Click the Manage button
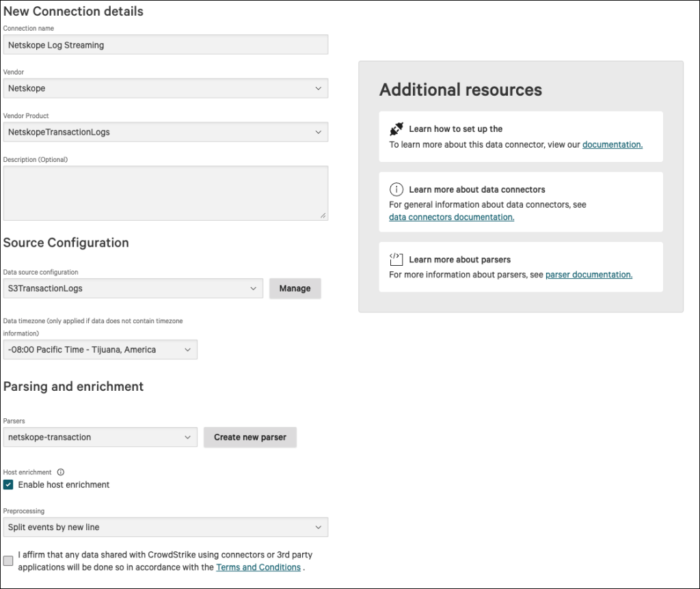Image resolution: width=700 pixels, height=589 pixels. [295, 288]
